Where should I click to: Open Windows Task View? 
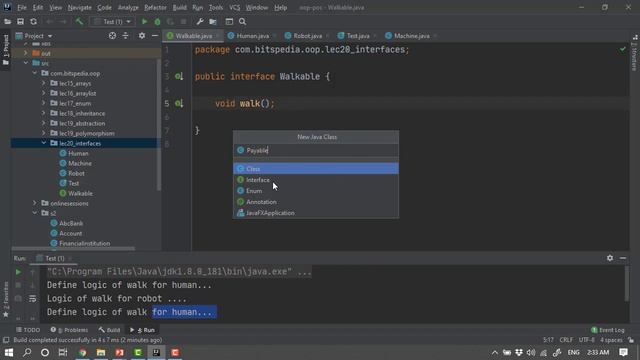tap(63, 352)
